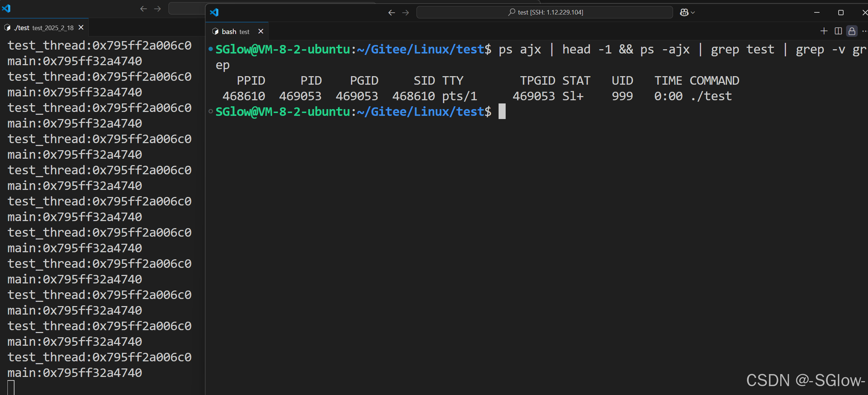
Task: Go back in front window navigation
Action: coord(391,13)
